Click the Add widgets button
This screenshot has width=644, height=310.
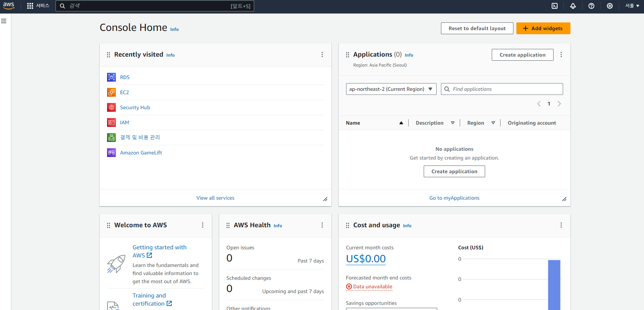[x=543, y=28]
